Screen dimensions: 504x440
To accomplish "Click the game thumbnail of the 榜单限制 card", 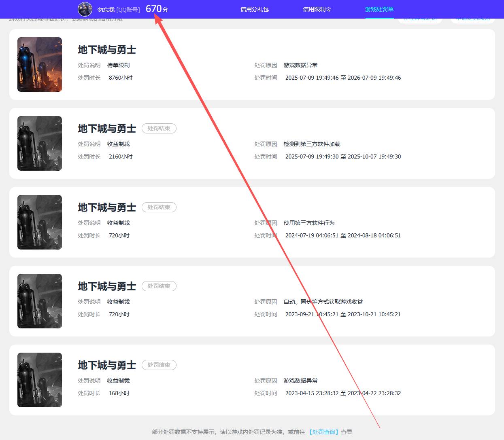I will 40,64.
